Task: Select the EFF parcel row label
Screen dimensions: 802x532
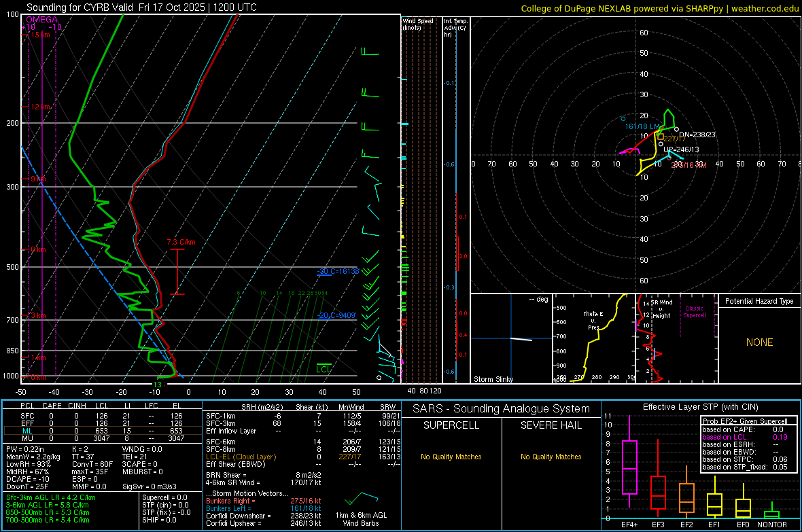Action: (27, 423)
